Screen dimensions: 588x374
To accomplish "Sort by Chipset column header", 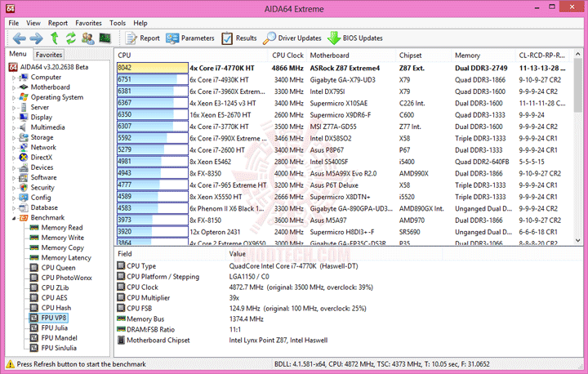I will pos(424,56).
